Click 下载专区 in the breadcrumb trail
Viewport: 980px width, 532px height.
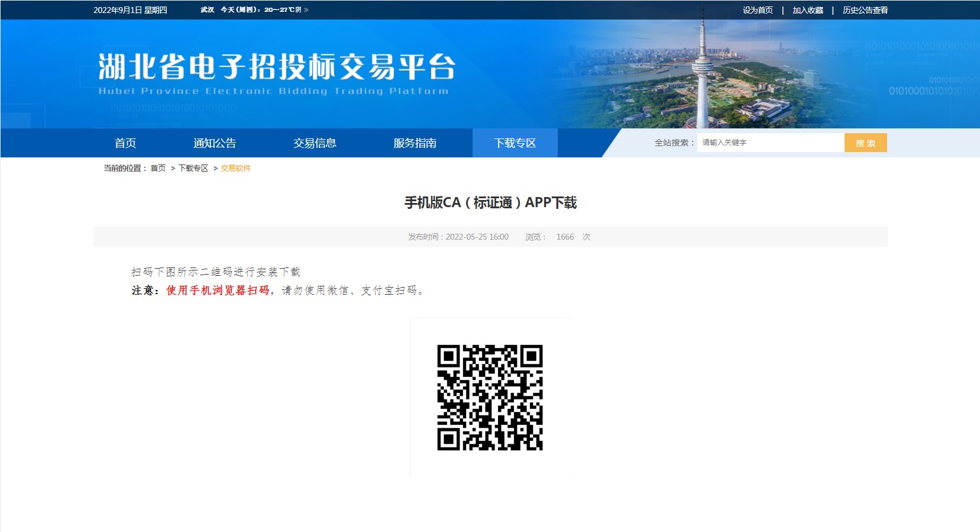tap(193, 169)
